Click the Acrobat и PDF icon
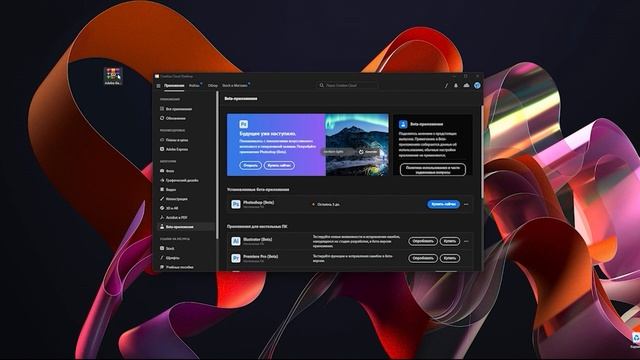 pos(162,218)
